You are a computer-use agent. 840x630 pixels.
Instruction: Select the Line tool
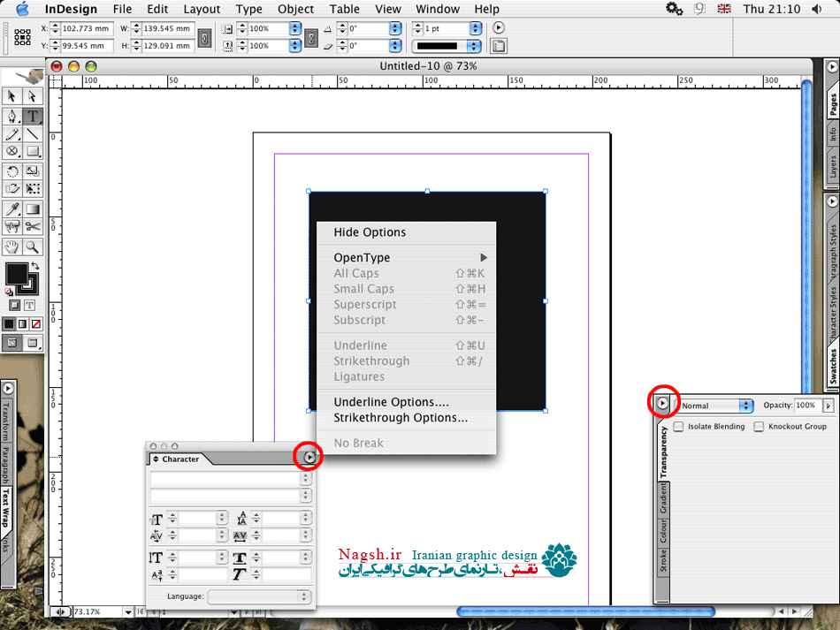pos(32,133)
